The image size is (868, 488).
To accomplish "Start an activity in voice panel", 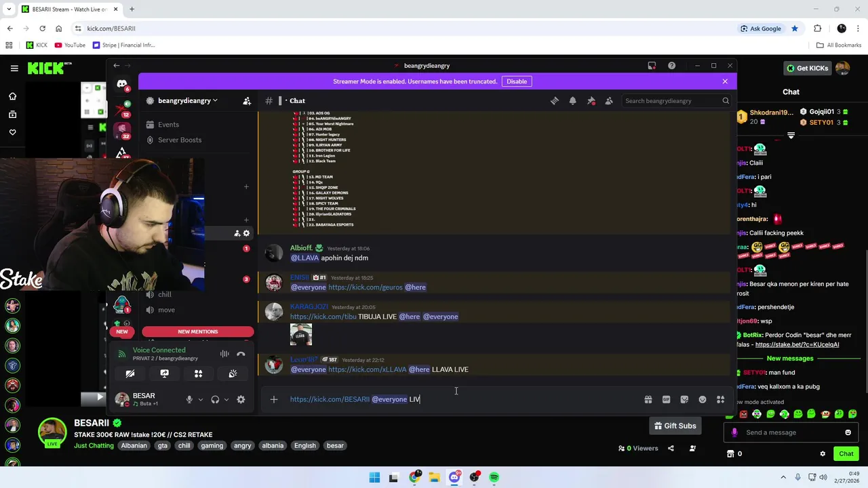I will pos(198,373).
